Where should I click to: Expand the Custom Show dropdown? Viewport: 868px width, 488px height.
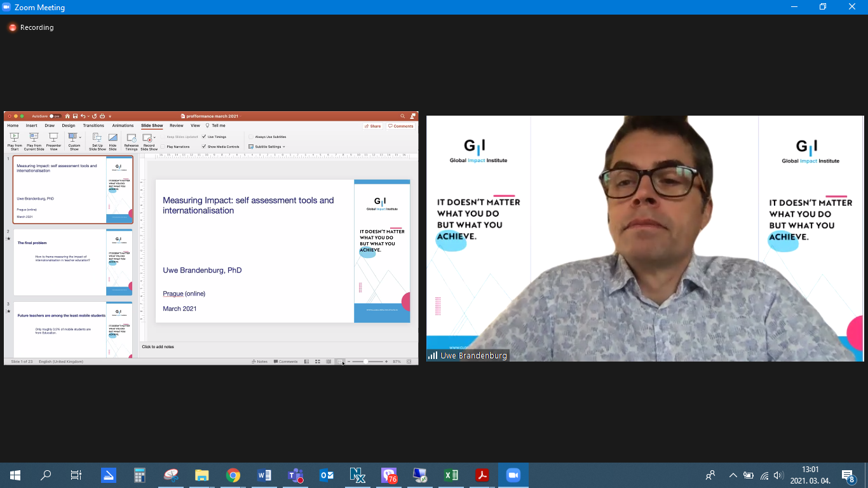[80, 137]
